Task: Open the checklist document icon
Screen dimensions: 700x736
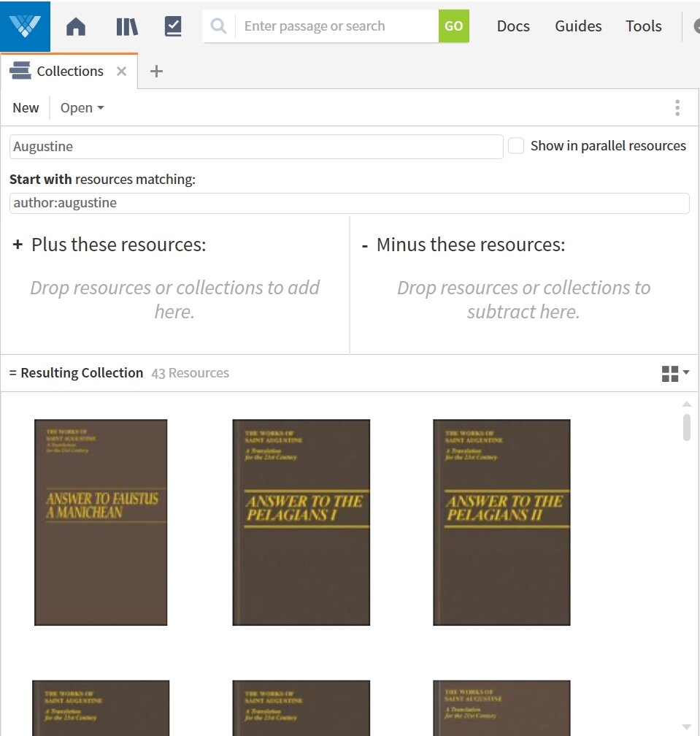Action: [173, 27]
